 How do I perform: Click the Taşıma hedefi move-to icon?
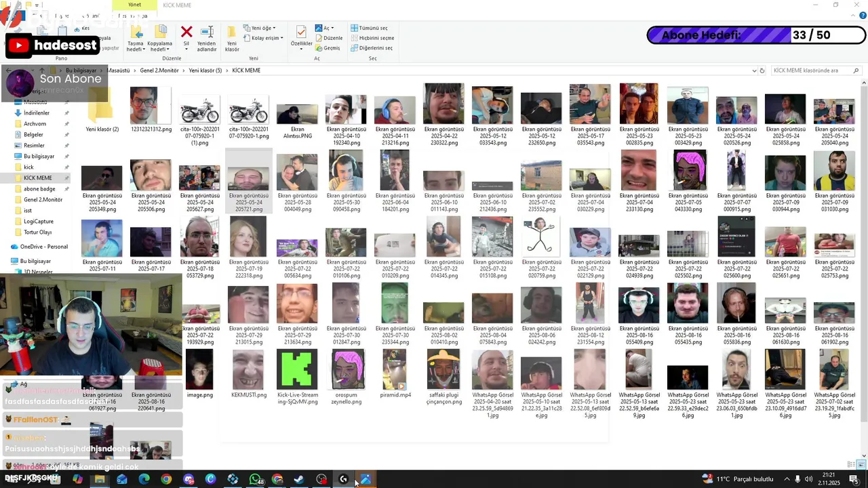[136, 32]
